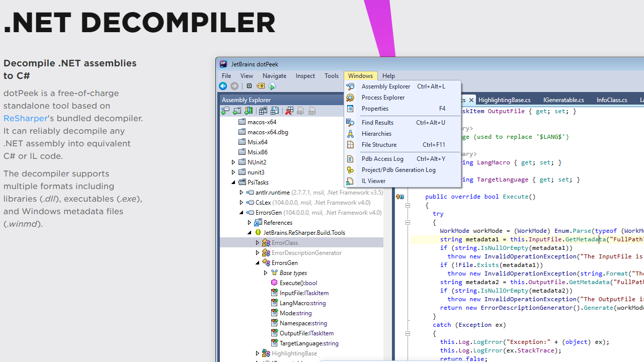The image size is (644, 362).
Task: Click the cloud play icon in main toolbar
Action: (x=272, y=86)
